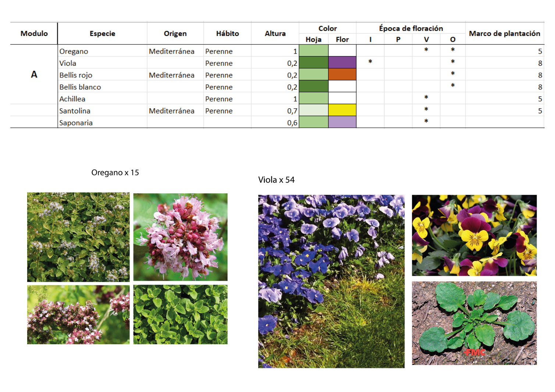Select the Santolina species cell
This screenshot has width=555, height=392.
pos(75,111)
